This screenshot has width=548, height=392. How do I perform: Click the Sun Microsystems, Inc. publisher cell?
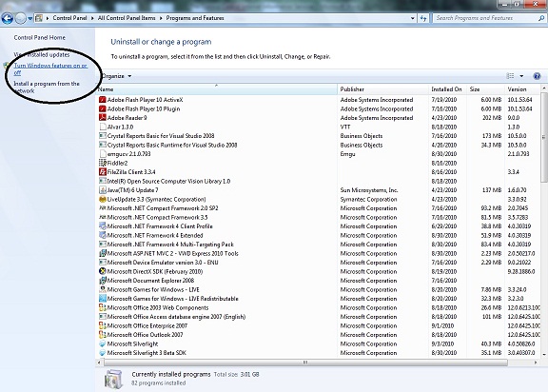point(369,190)
